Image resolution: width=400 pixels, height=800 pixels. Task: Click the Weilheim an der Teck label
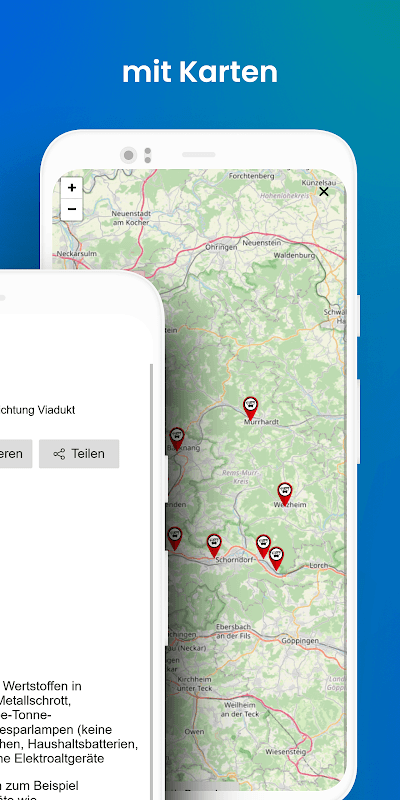[x=240, y=710]
